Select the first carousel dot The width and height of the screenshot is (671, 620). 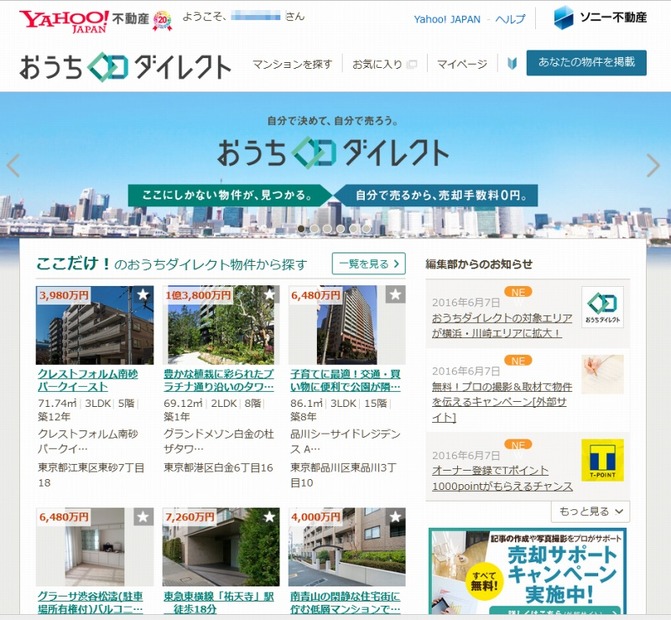301,229
